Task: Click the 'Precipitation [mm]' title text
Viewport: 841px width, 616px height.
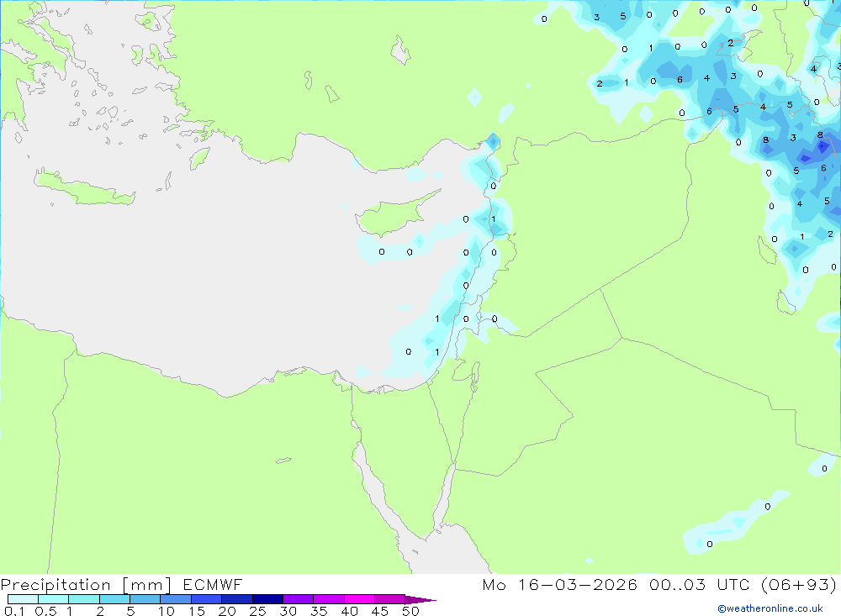Action: (x=87, y=585)
